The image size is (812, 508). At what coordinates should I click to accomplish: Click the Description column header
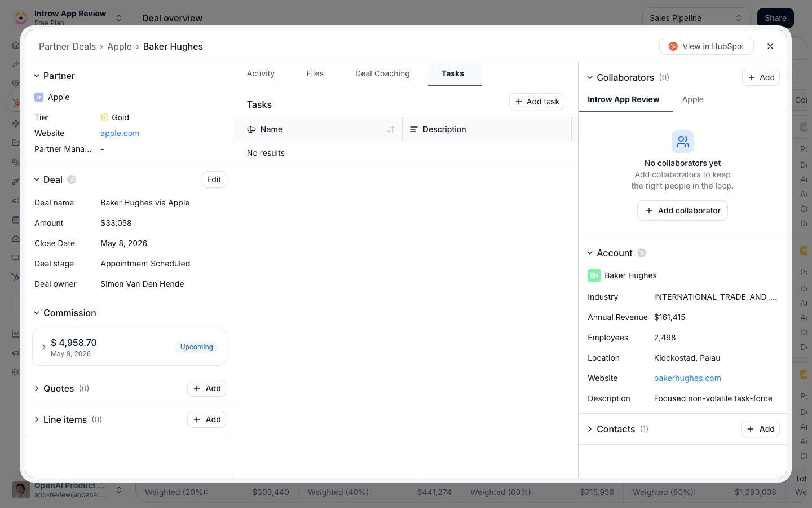click(487, 129)
